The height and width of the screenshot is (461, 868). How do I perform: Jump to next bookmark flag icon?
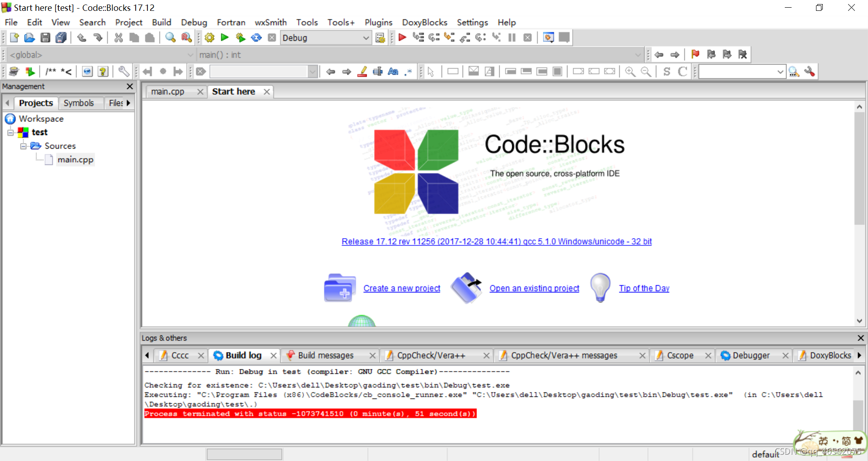tap(727, 55)
